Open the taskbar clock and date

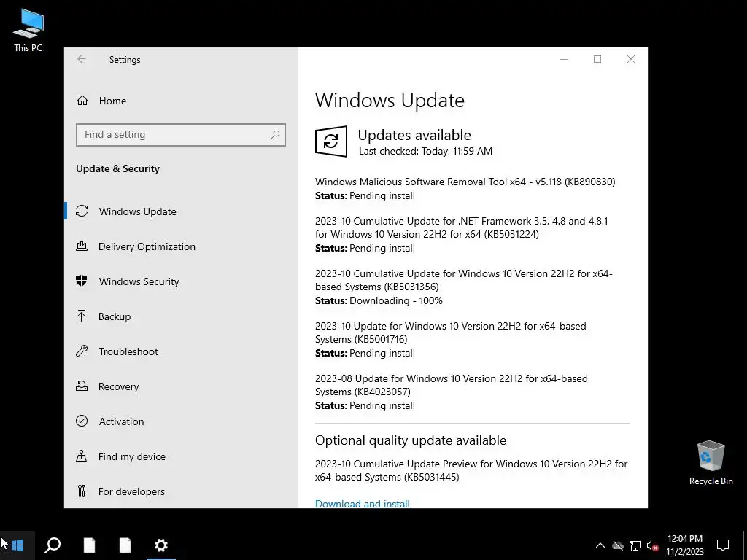coord(684,545)
